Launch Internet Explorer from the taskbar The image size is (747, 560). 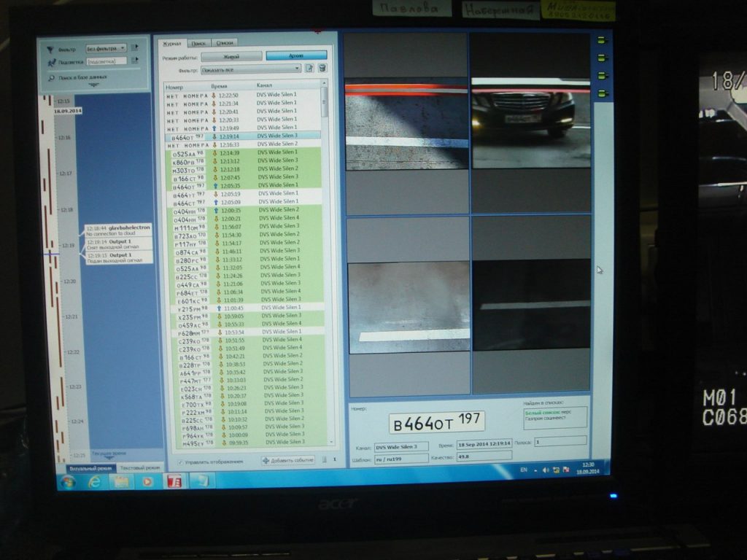(95, 482)
